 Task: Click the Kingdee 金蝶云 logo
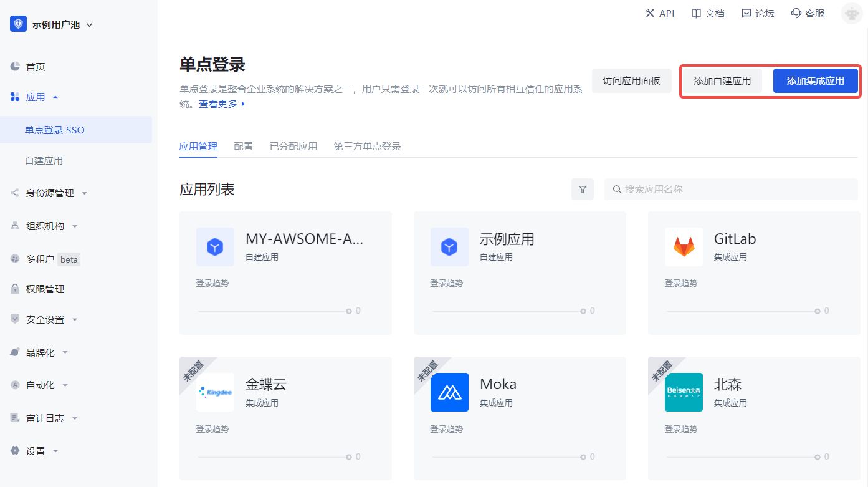(215, 392)
